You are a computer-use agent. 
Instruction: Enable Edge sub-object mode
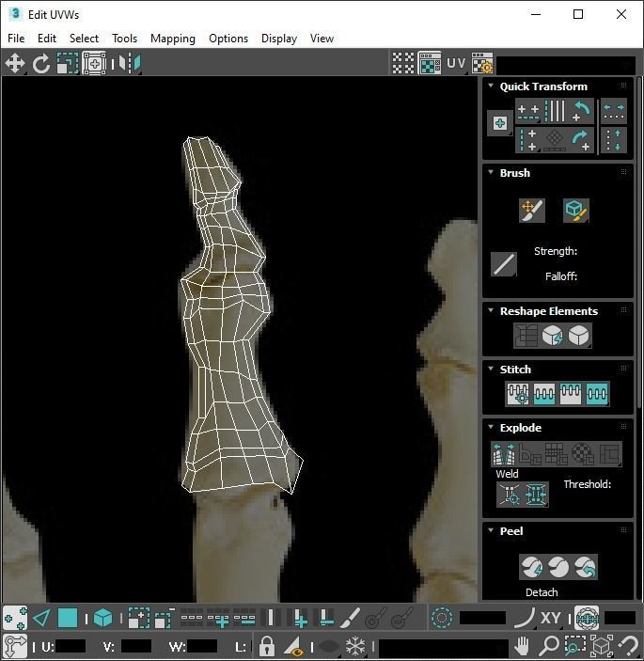(41, 619)
